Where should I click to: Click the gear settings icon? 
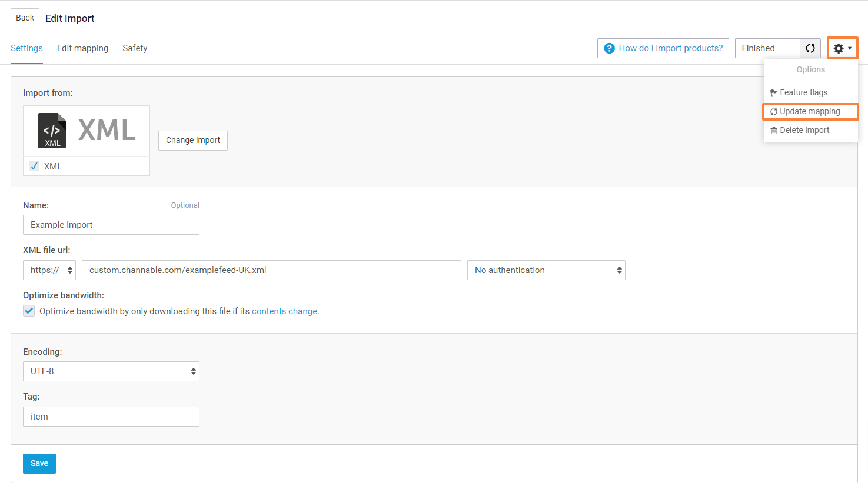coord(839,48)
